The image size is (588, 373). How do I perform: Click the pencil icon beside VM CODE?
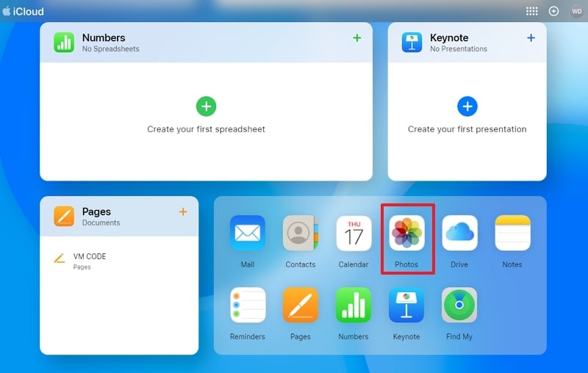coord(60,258)
